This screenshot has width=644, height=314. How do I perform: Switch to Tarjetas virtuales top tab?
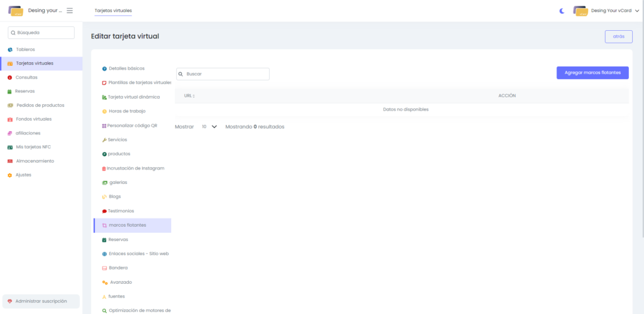[113, 11]
